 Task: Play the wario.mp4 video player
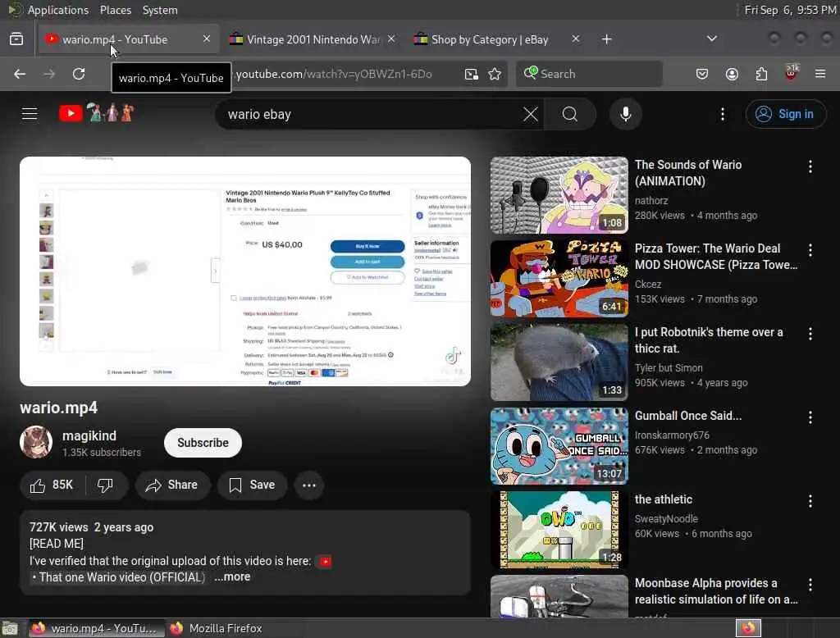pyautogui.click(x=245, y=271)
